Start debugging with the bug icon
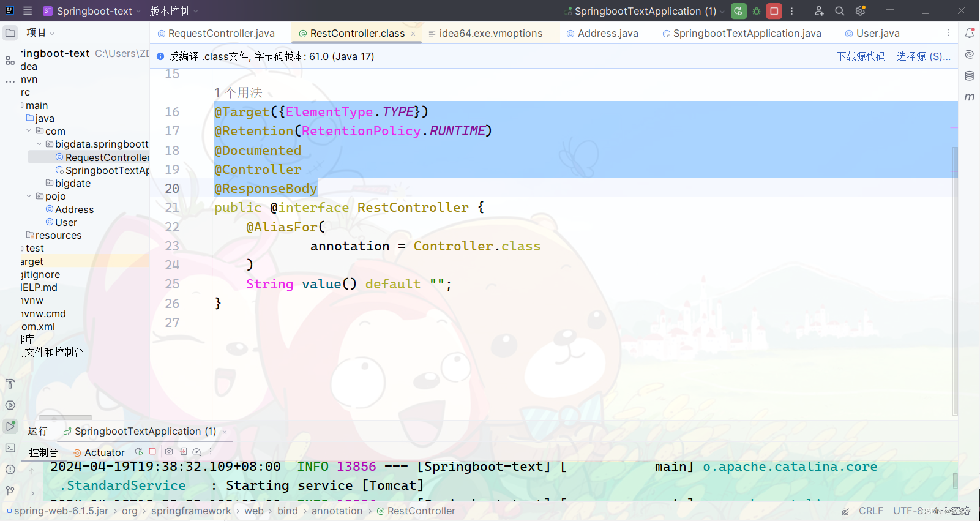Screen dimensions: 980x521 coord(757,11)
